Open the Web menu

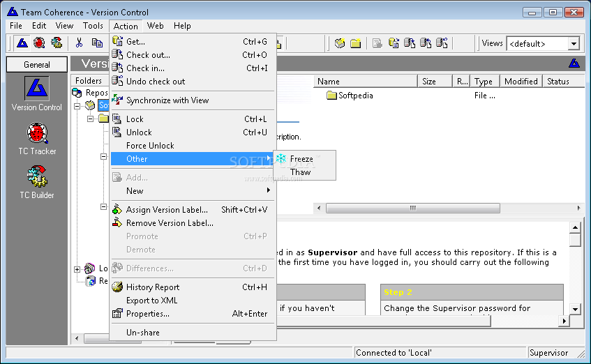155,26
